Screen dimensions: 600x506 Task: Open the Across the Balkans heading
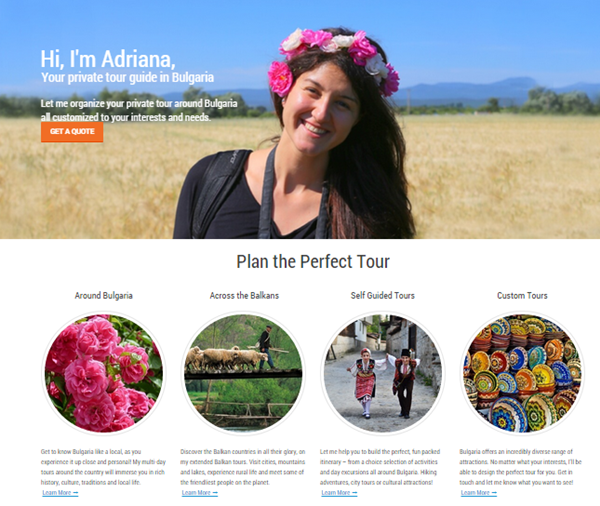[x=244, y=295]
